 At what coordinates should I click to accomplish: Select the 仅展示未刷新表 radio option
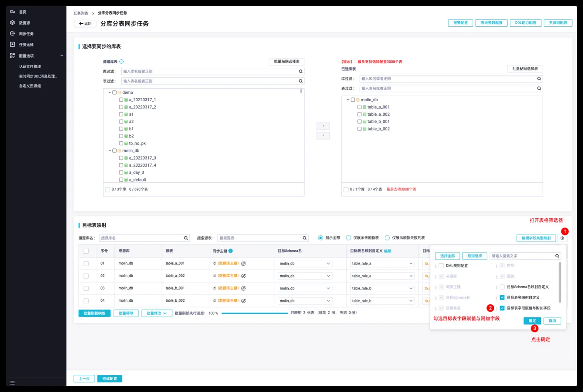[349, 238]
